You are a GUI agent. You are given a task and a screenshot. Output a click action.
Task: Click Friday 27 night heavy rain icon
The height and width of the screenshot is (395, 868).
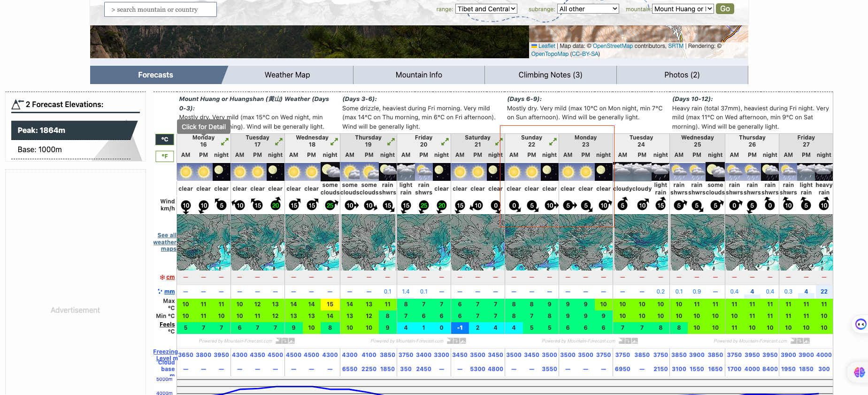(824, 172)
